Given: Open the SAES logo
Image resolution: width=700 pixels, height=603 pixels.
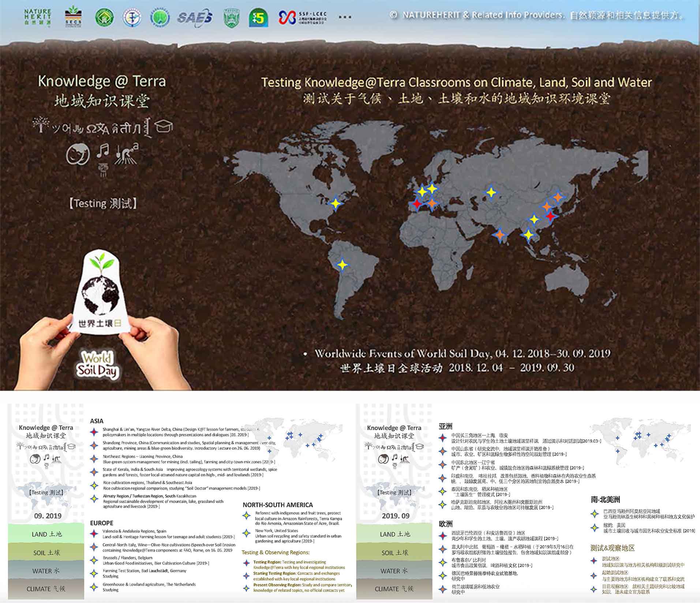Looking at the screenshot, I should click(194, 17).
